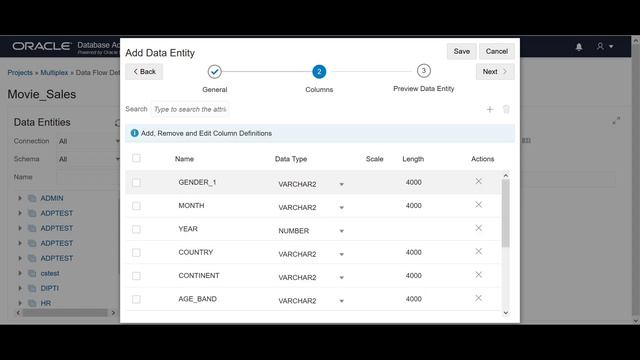
Task: Click the COUNTRY column name cell
Action: pos(196,252)
